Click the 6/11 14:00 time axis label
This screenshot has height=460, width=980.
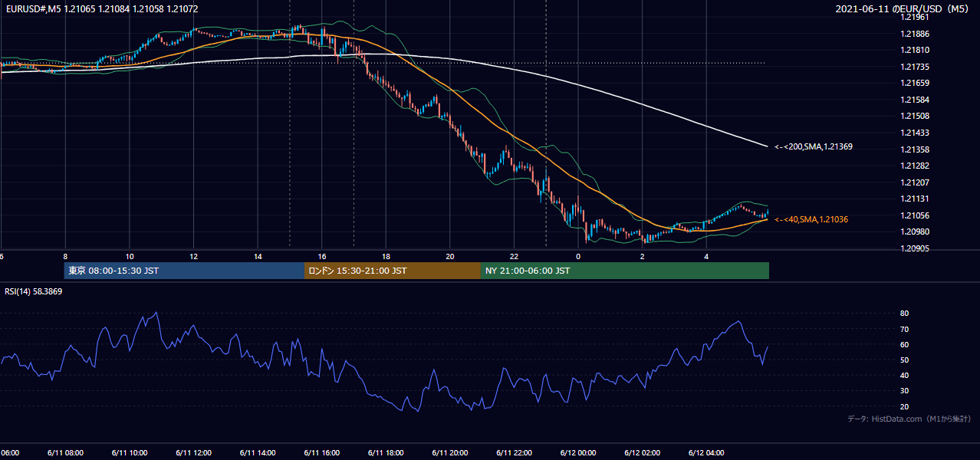pyautogui.click(x=258, y=452)
